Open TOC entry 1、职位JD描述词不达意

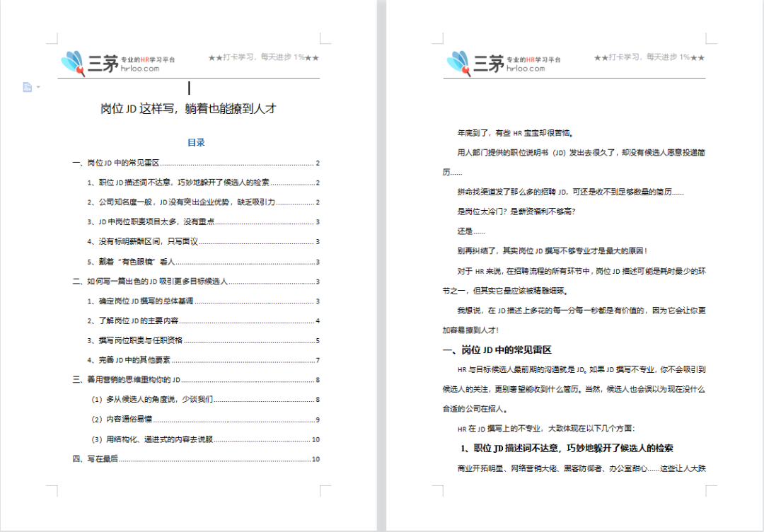(x=203, y=183)
